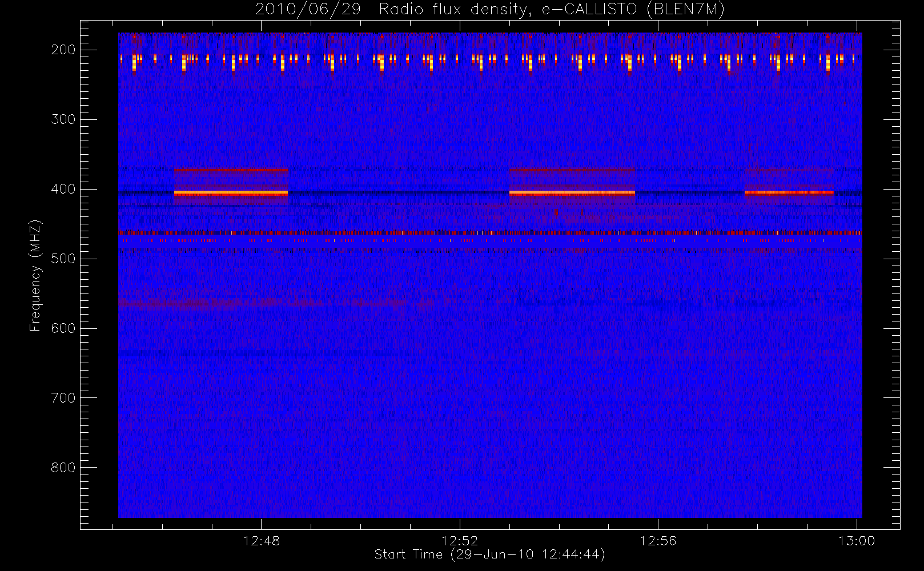Click the 12:56 time tick label
The width and height of the screenshot is (924, 571).
click(658, 541)
